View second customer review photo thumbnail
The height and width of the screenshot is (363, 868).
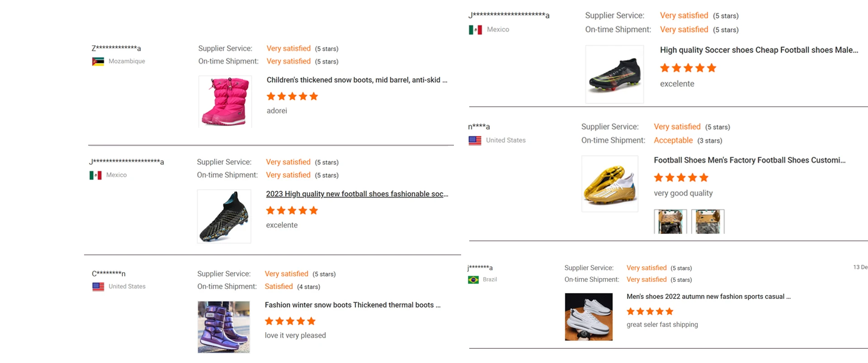click(708, 221)
